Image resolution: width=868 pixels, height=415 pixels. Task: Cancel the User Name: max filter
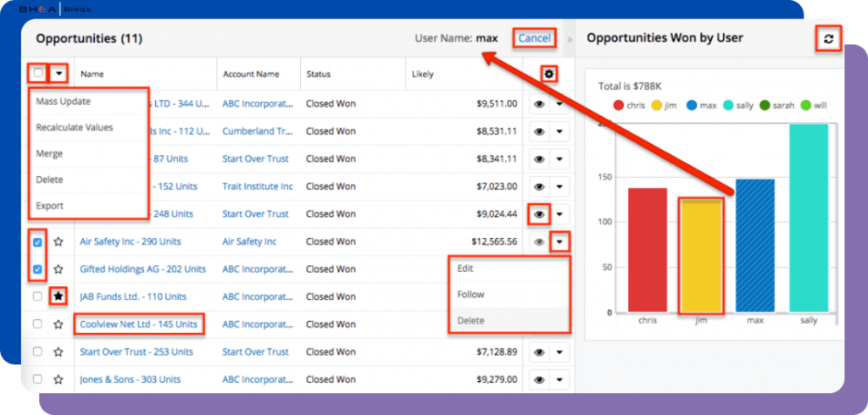tap(534, 38)
